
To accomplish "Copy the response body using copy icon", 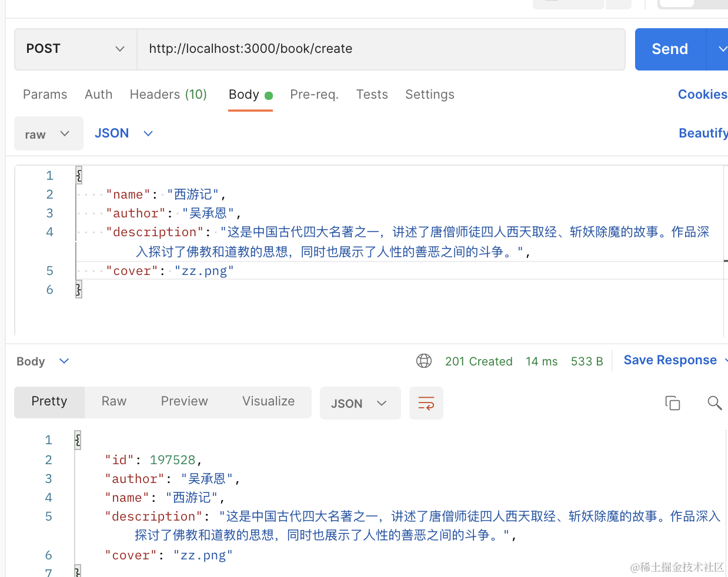I will point(672,403).
